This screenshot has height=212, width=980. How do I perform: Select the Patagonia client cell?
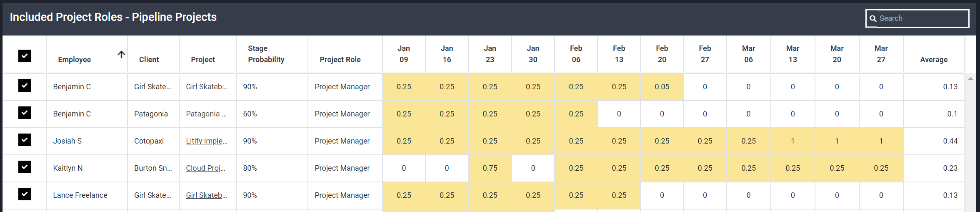(153, 114)
